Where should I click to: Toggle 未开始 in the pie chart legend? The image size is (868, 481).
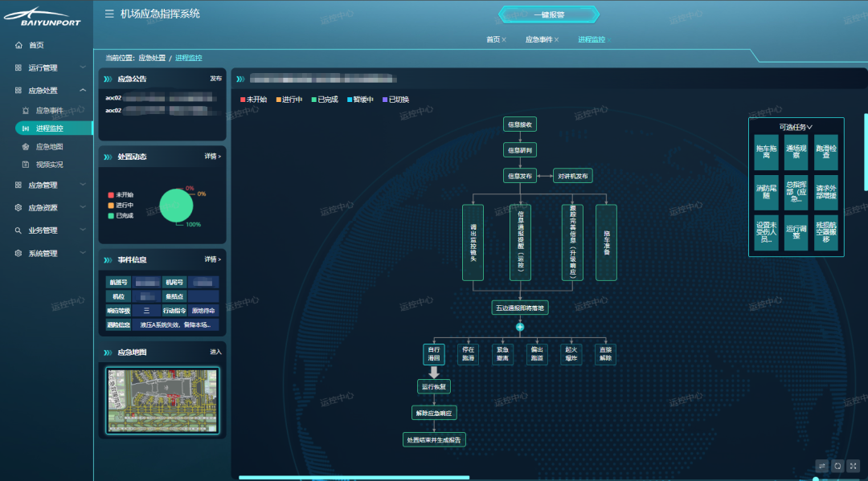(x=121, y=194)
